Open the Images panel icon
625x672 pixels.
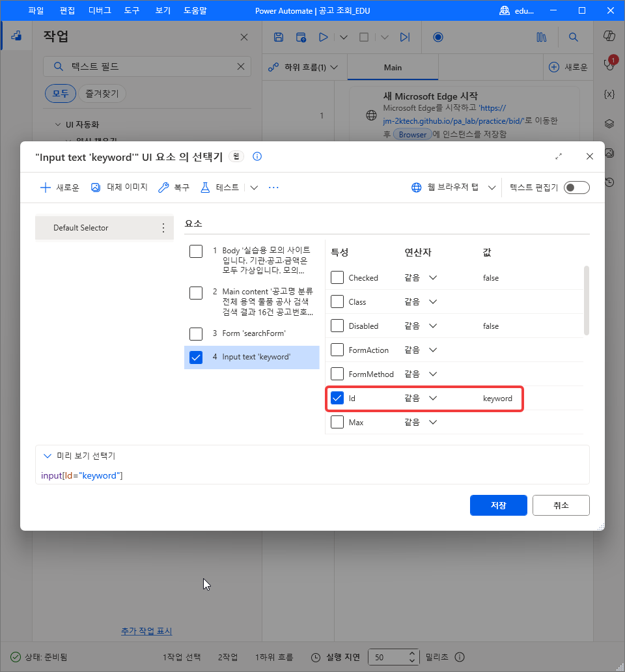609,152
